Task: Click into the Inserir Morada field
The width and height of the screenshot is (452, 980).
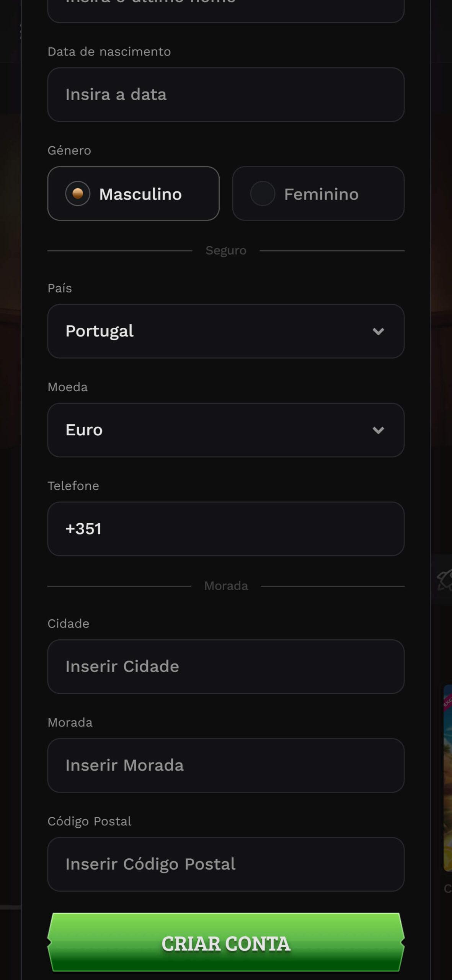Action: point(226,765)
